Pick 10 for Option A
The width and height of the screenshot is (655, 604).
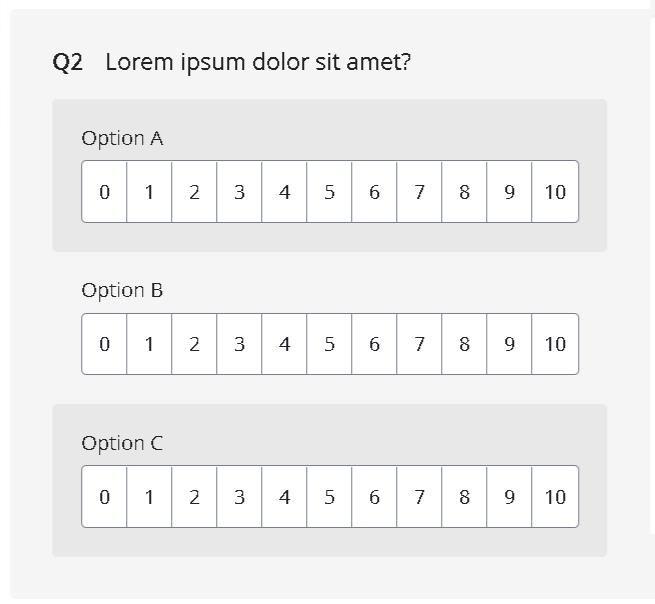coord(555,192)
